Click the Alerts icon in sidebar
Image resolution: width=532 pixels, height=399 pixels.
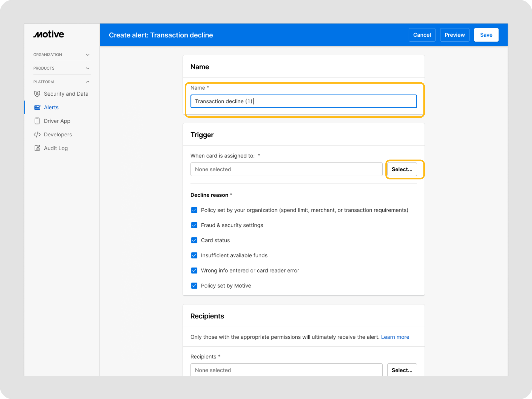click(37, 107)
